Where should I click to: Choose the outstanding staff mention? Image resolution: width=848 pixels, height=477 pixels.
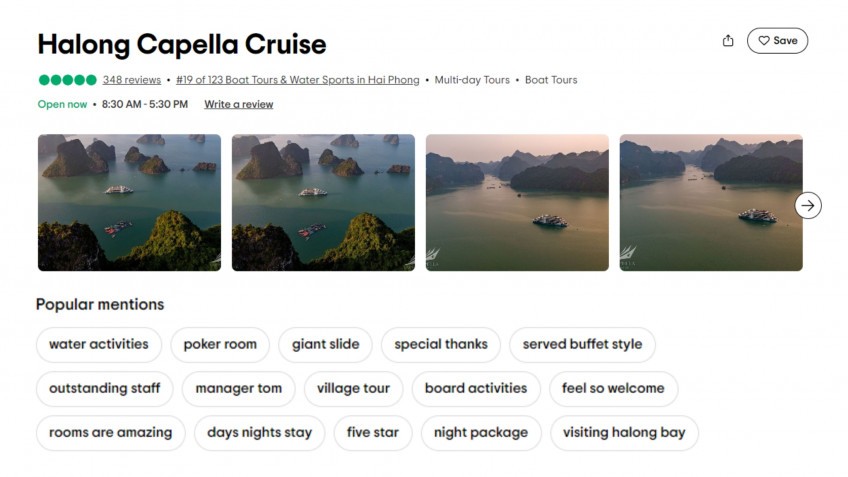pyautogui.click(x=105, y=388)
